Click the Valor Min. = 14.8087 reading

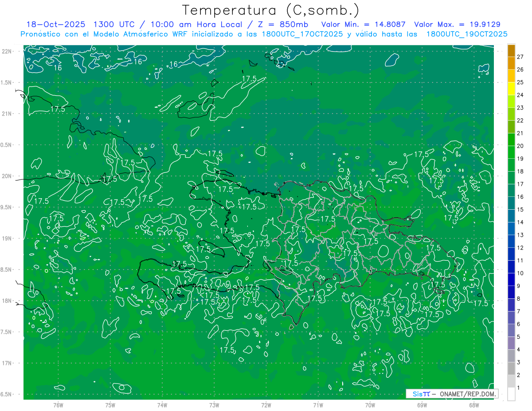point(364,24)
